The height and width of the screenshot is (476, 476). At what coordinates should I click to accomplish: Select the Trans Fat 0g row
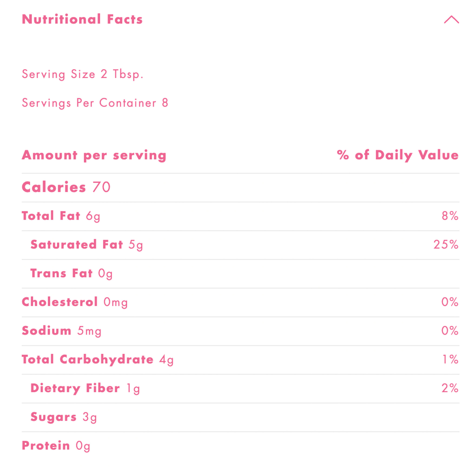(71, 274)
